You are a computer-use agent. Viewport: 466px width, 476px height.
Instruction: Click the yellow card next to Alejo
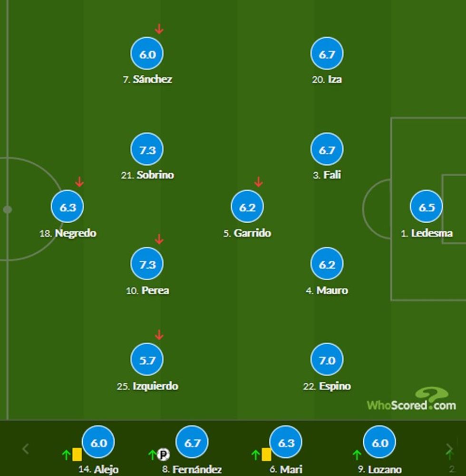pyautogui.click(x=77, y=454)
